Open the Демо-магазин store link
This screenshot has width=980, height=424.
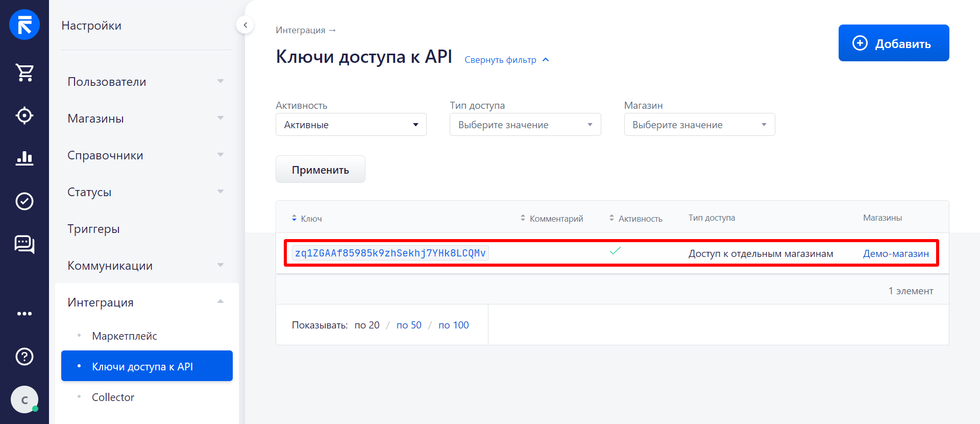[x=896, y=254]
